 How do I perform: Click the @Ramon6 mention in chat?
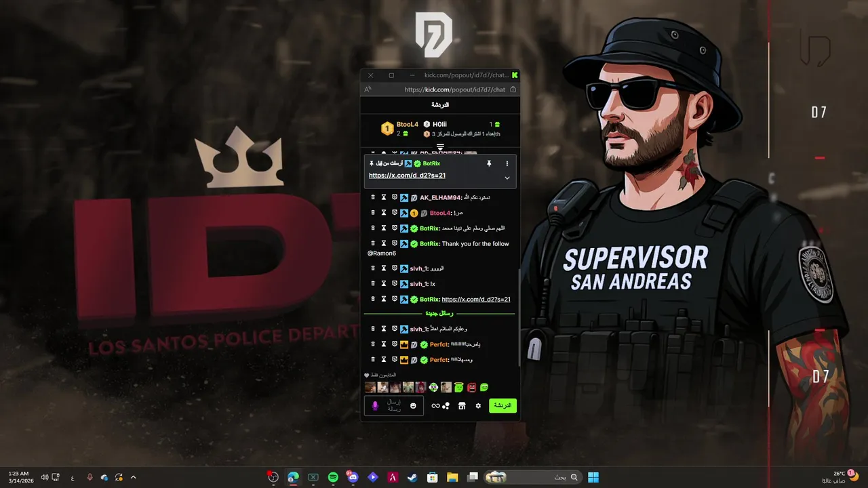[x=382, y=253]
